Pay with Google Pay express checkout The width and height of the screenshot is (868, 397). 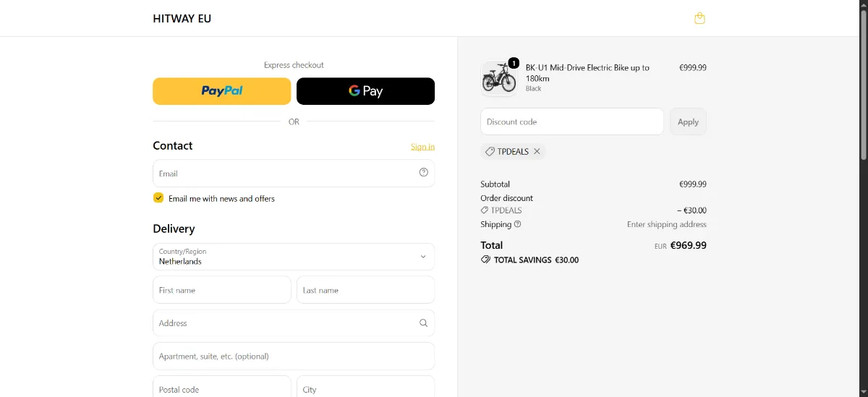(x=365, y=91)
